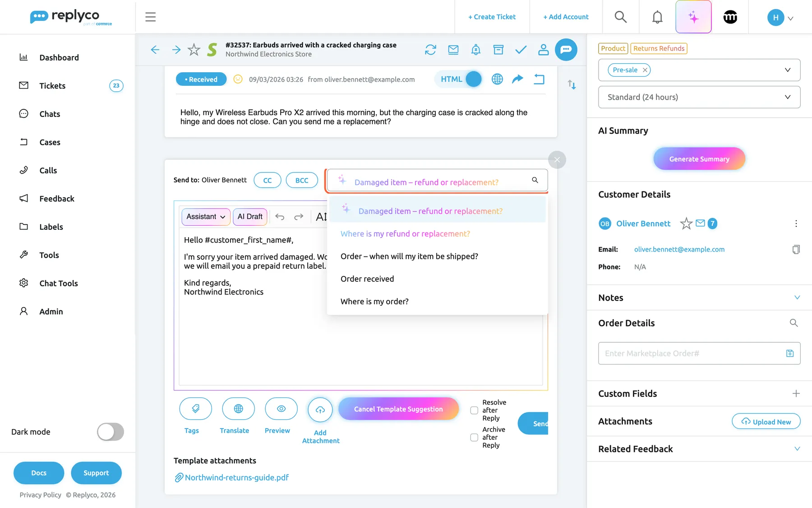
Task: Open the search icon in top bar
Action: click(x=621, y=17)
